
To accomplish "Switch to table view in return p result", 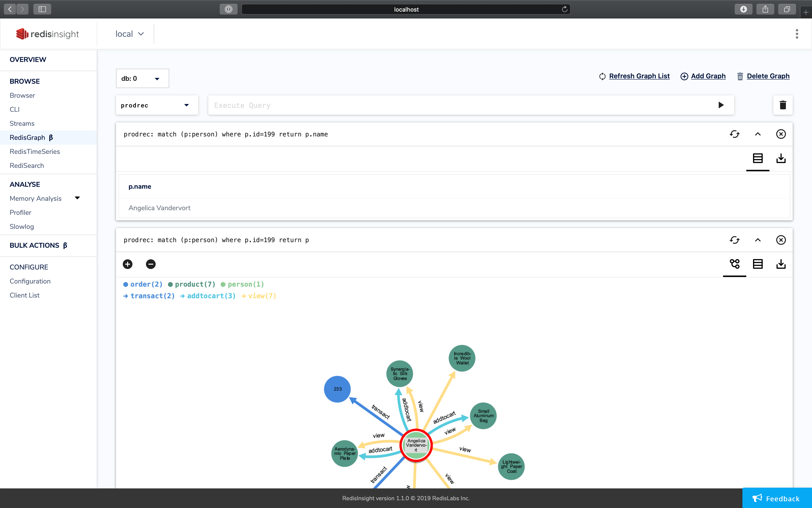I will coord(758,264).
